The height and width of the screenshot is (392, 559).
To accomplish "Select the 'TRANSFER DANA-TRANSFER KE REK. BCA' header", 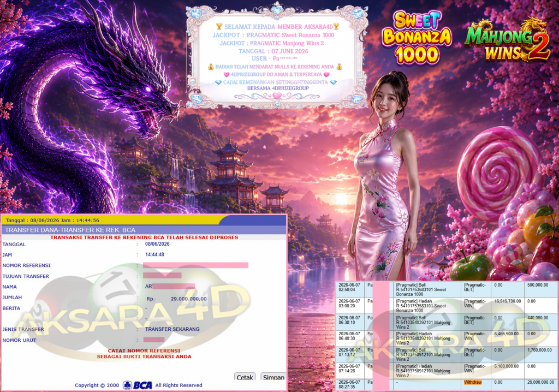I will click(70, 230).
